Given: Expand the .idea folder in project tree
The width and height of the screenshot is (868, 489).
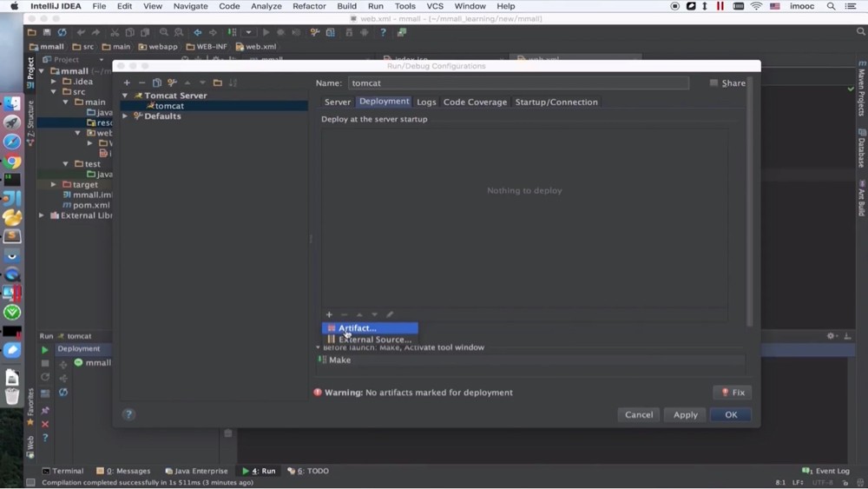Looking at the screenshot, I should (54, 82).
